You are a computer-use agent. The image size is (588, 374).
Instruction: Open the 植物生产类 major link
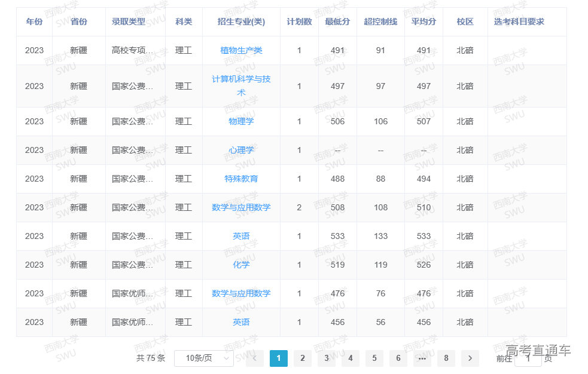[x=241, y=50]
